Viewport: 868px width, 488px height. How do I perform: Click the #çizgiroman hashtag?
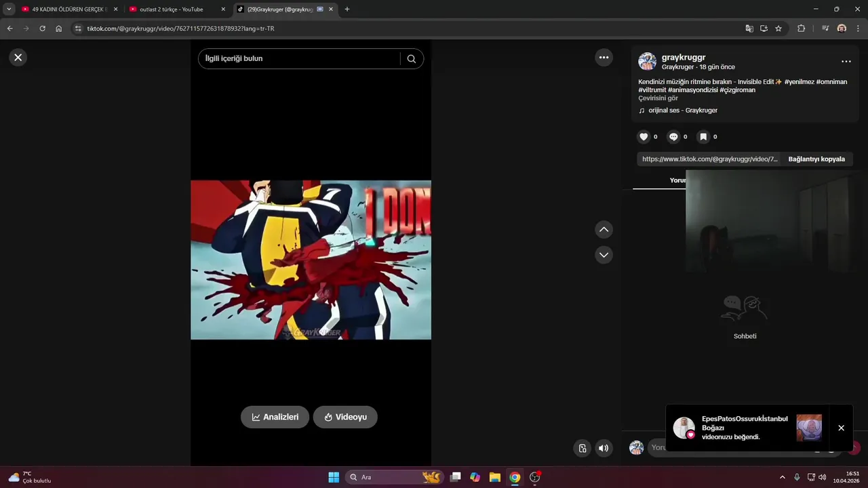[737, 90]
